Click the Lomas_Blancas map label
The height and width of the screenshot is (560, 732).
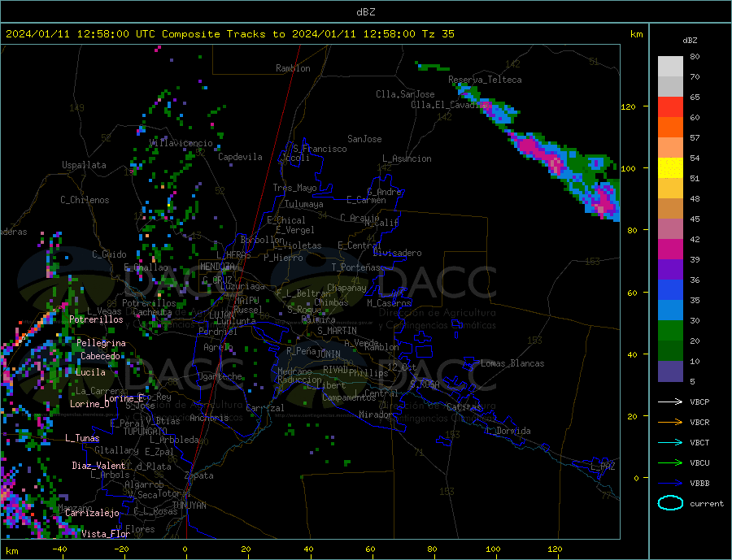click(x=512, y=363)
